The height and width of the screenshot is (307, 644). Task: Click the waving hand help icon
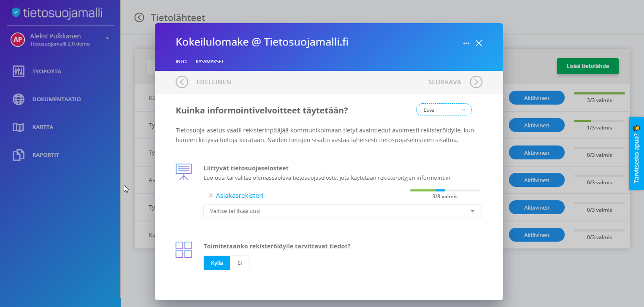[x=636, y=127]
